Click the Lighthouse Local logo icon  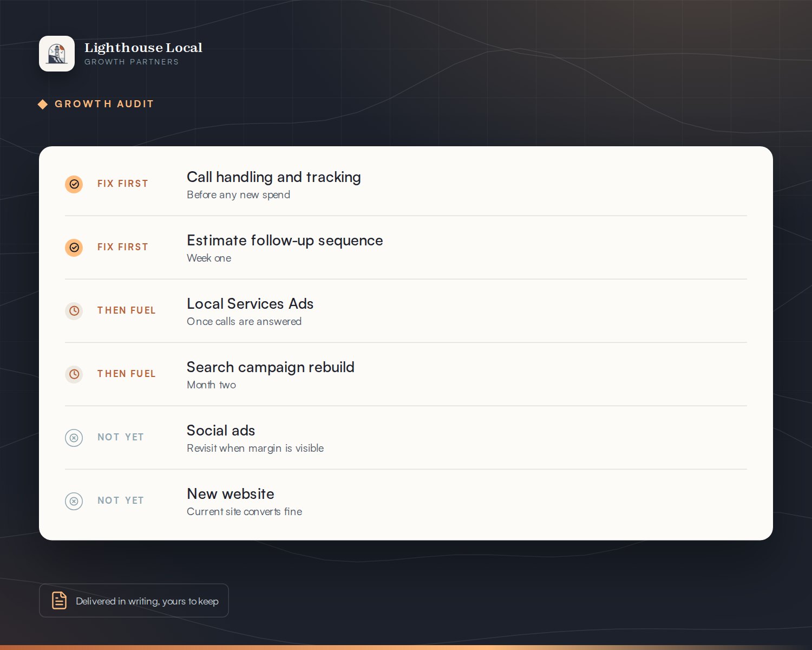click(x=57, y=54)
